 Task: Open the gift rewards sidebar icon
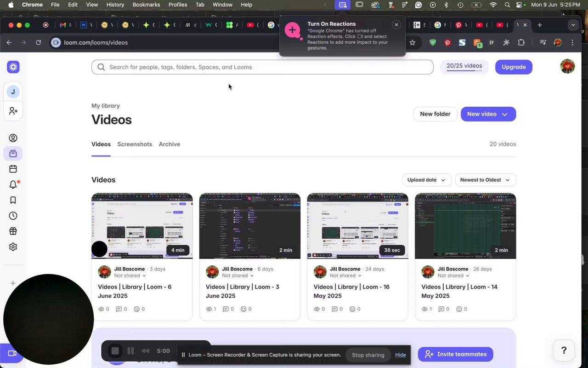click(13, 231)
